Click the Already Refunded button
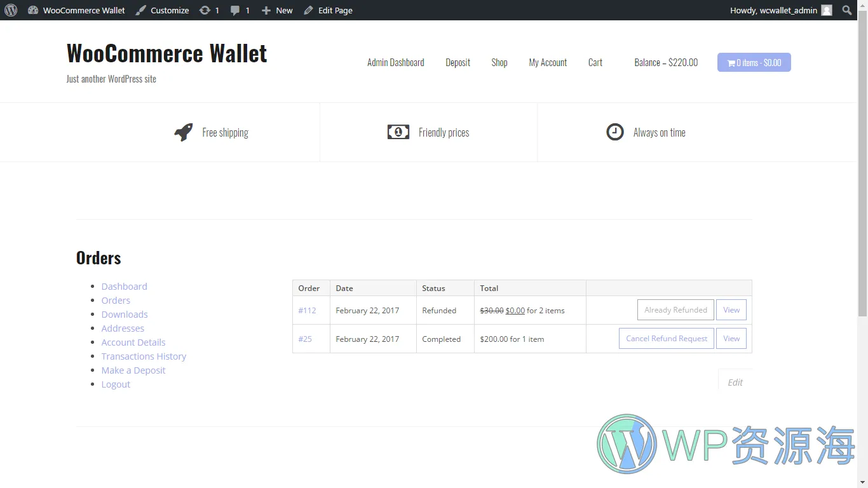 675,310
